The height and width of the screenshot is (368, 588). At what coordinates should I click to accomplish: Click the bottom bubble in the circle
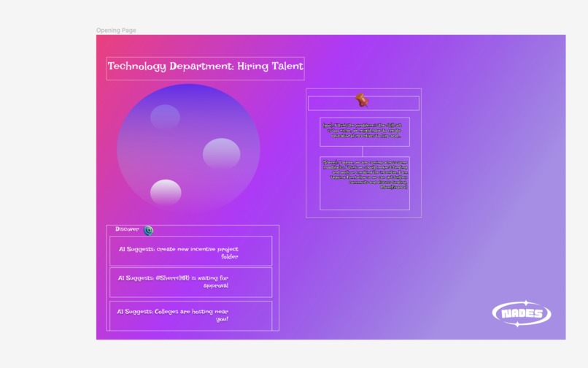(166, 192)
